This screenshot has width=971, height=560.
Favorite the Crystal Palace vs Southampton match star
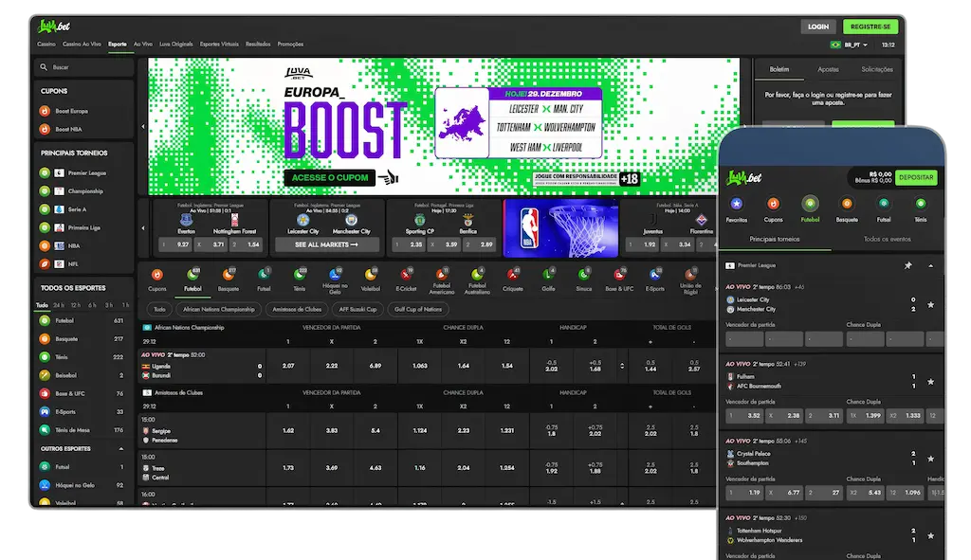(930, 459)
